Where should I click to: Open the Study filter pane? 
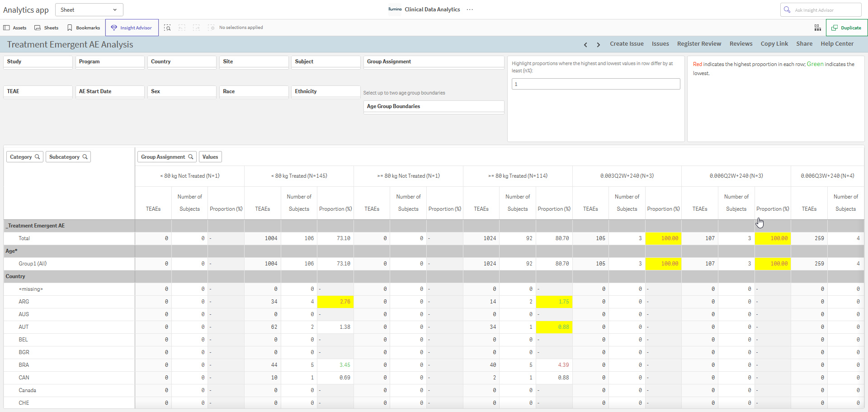38,62
